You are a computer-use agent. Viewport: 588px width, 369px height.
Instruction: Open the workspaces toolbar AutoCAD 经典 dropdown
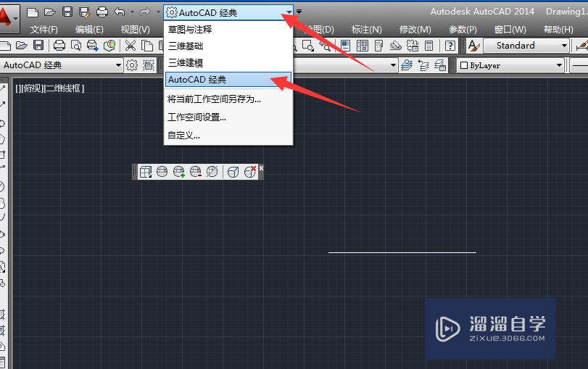[x=62, y=65]
